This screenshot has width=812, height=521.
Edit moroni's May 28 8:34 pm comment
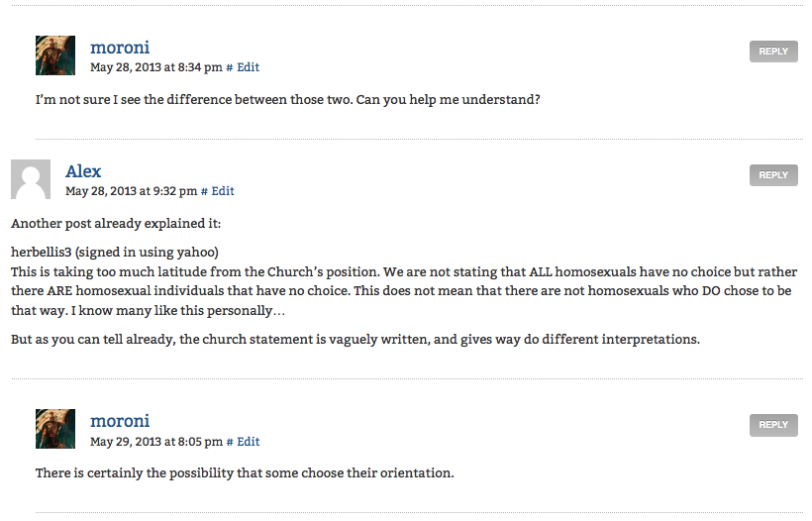[x=248, y=67]
